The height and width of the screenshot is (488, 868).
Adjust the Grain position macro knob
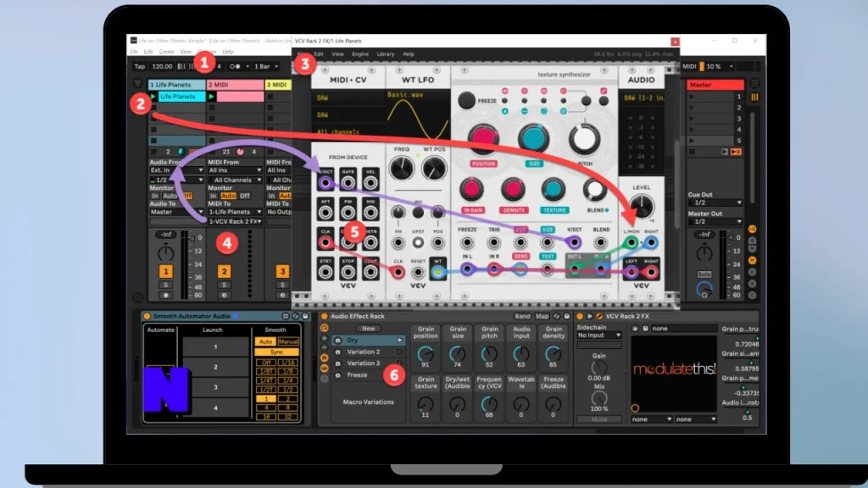[x=426, y=354]
